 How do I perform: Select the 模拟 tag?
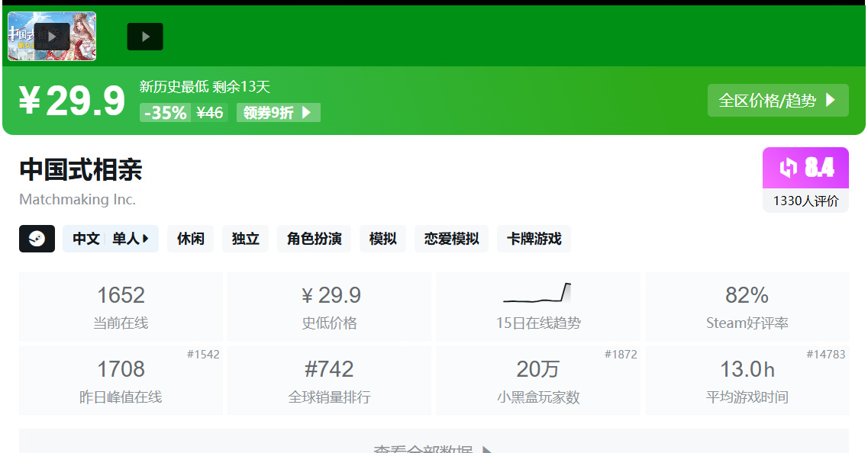[382, 239]
